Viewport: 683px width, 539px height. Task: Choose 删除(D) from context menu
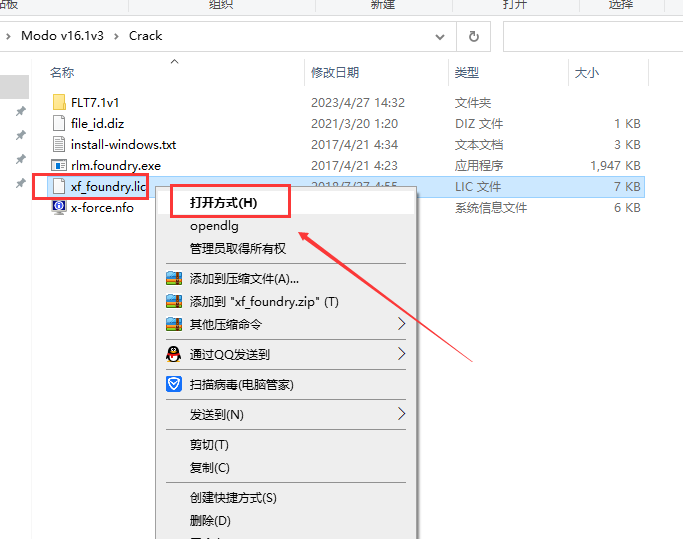point(210,520)
